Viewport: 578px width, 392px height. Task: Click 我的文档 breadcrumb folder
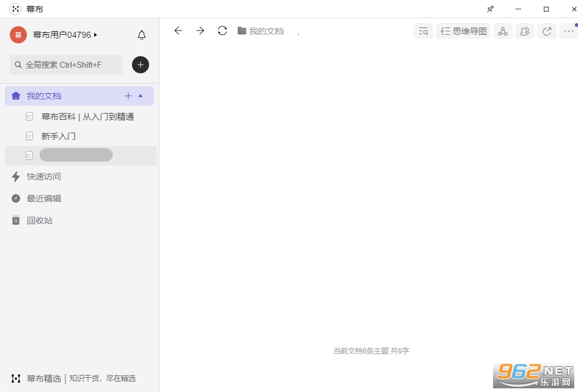[x=261, y=31]
